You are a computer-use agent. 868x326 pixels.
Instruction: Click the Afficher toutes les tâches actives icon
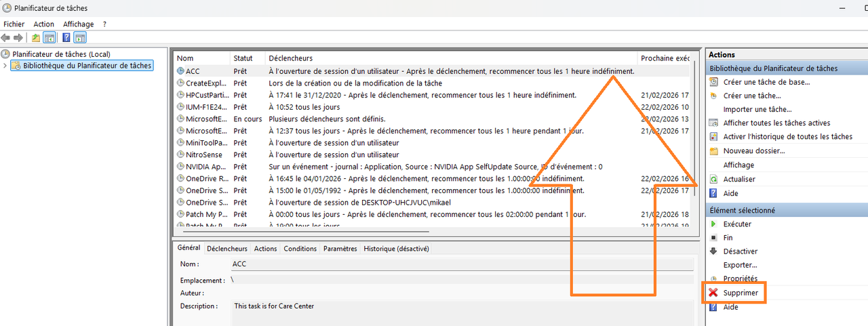point(713,123)
